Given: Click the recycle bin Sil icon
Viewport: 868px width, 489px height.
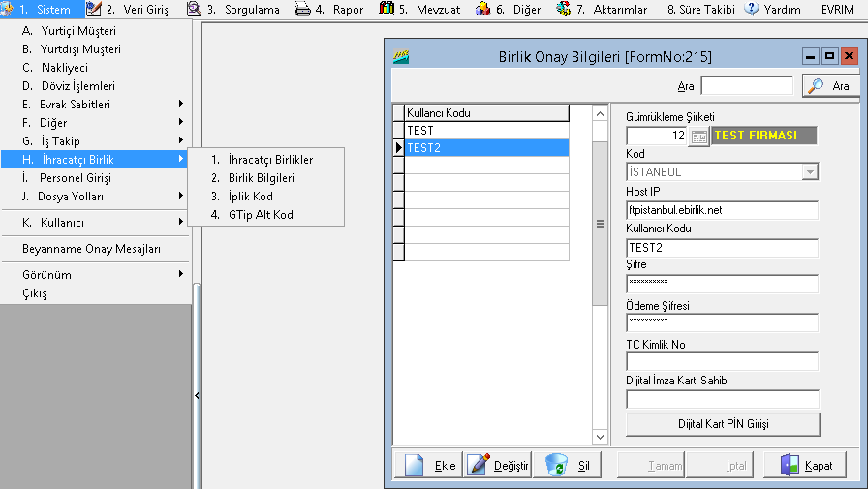Looking at the screenshot, I should pyautogui.click(x=556, y=465).
